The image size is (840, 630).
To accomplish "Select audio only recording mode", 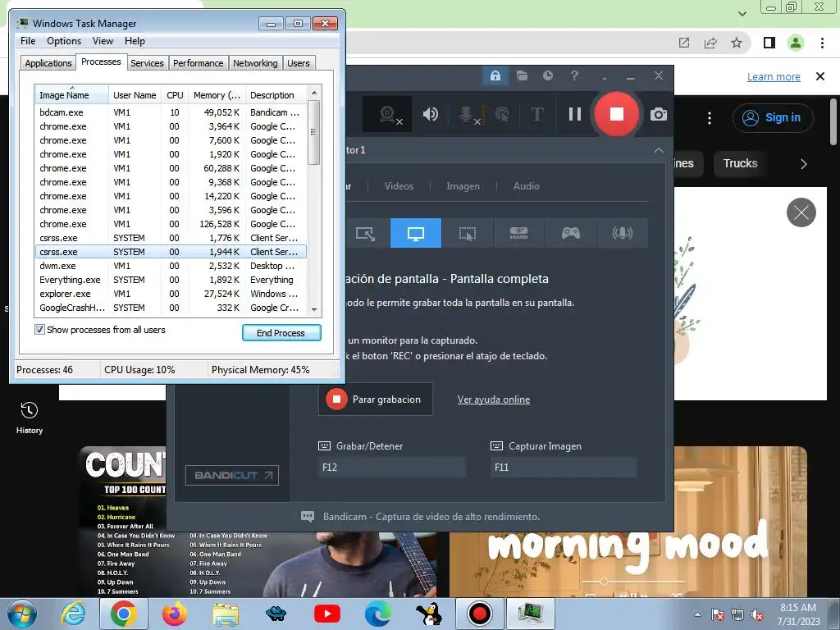I will [x=623, y=233].
